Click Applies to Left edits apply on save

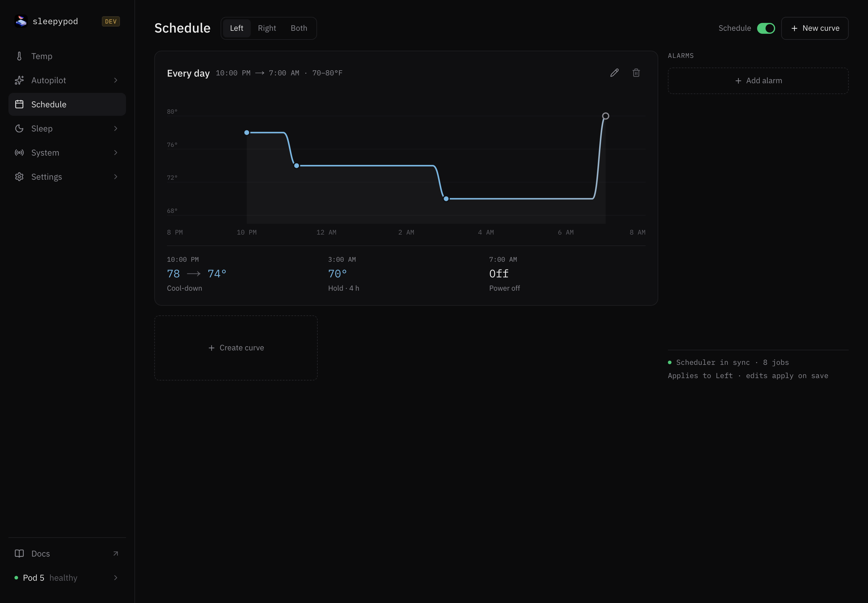748,376
